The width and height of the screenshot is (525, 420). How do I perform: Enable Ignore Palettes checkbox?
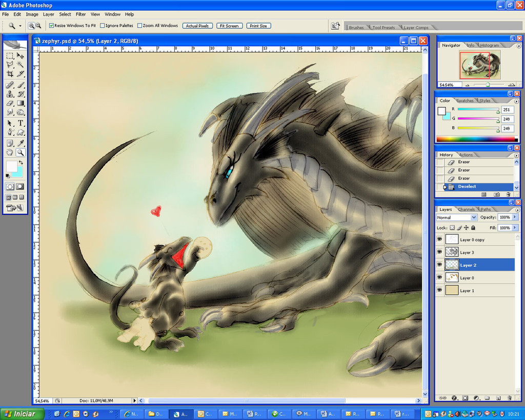tap(103, 26)
